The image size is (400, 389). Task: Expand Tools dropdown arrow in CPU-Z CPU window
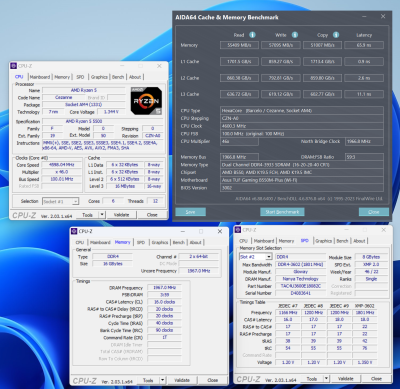[102, 215]
